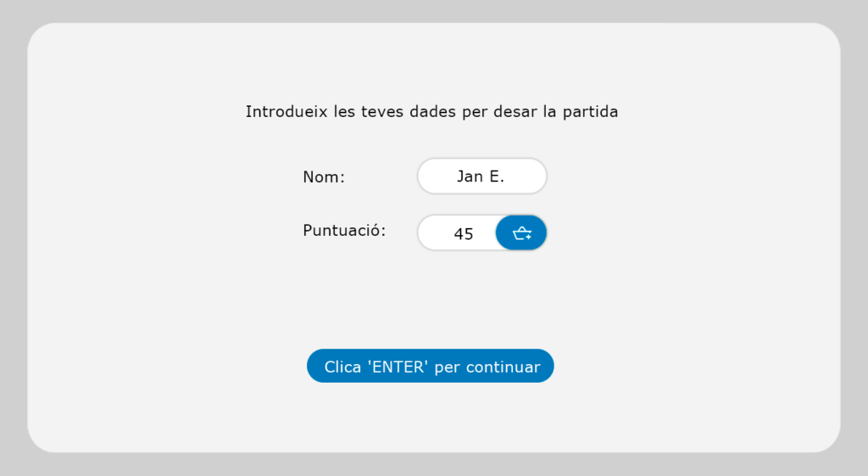Place cursor in the name text box
Viewport: 868px width, 476px height.
pos(481,176)
